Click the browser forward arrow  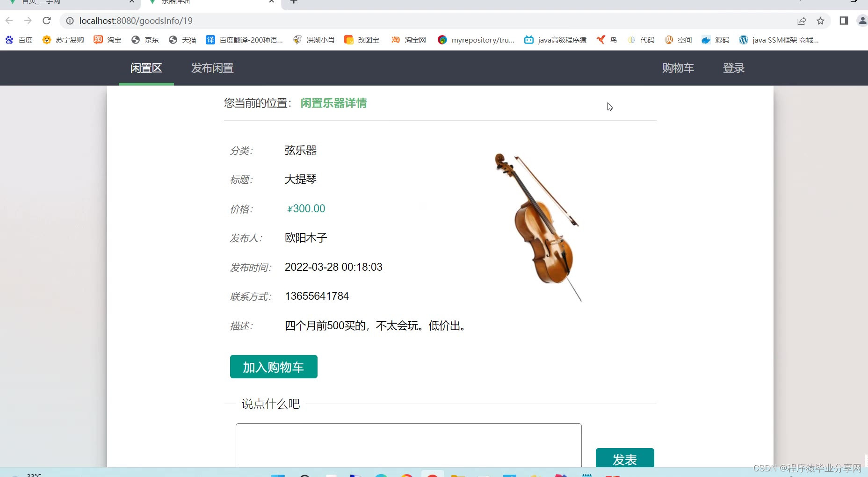28,21
